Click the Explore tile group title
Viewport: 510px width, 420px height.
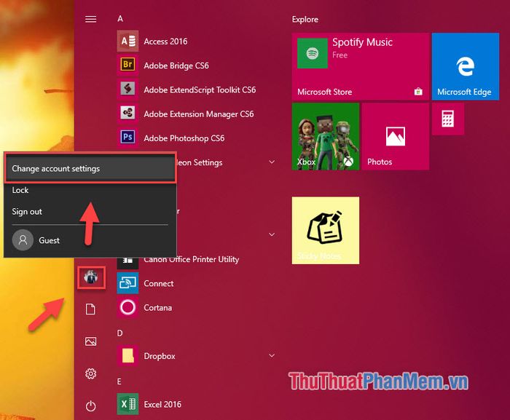305,20
